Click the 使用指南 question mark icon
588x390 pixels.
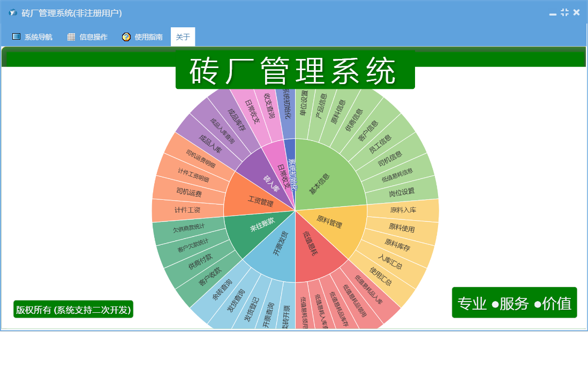point(126,37)
